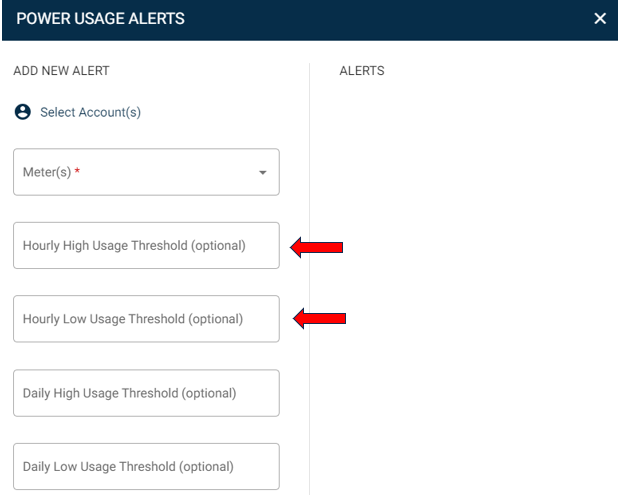Click the red arrow beside Hourly High field

pyautogui.click(x=316, y=246)
